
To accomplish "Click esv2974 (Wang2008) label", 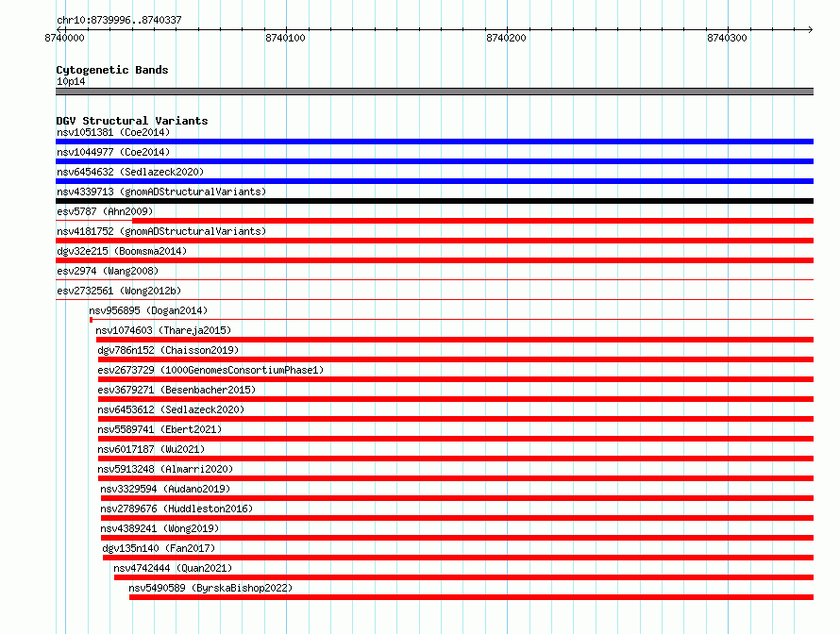I will click(108, 271).
